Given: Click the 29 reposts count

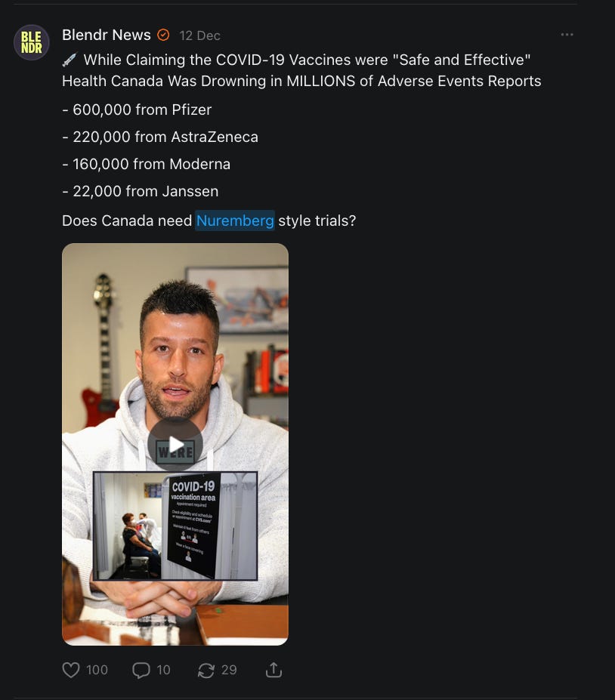Looking at the screenshot, I should click(229, 670).
